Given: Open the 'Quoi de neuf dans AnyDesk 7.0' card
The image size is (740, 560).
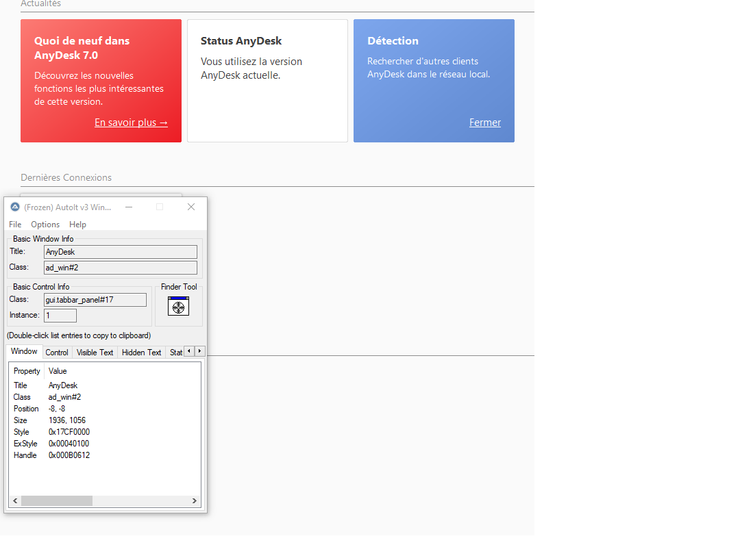Looking at the screenshot, I should [101, 81].
